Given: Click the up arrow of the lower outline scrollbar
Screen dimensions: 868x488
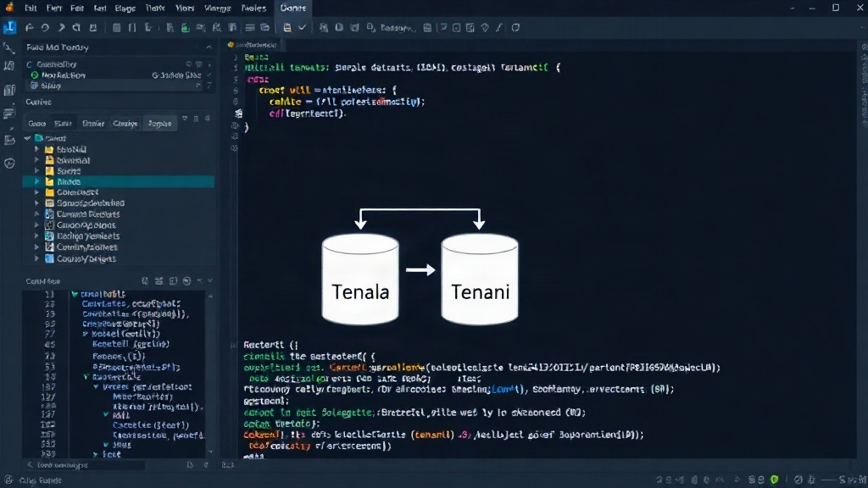Looking at the screenshot, I should pos(210,296).
